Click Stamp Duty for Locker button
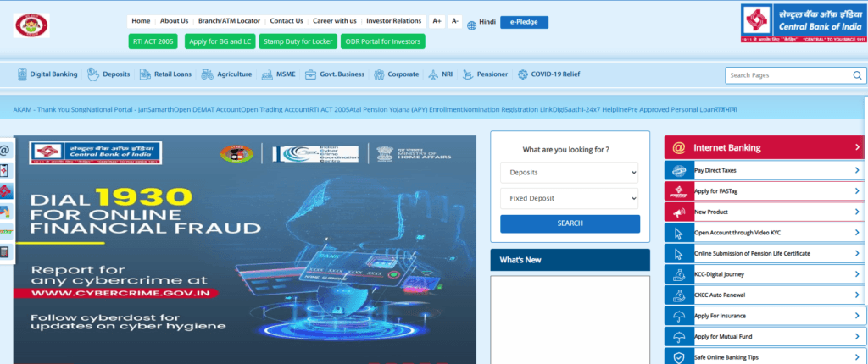 click(298, 41)
